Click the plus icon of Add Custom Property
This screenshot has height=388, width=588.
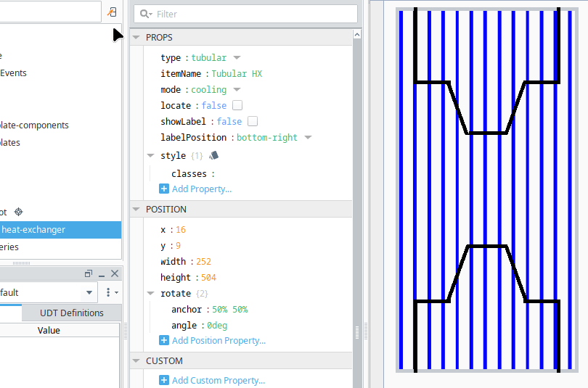(x=164, y=380)
